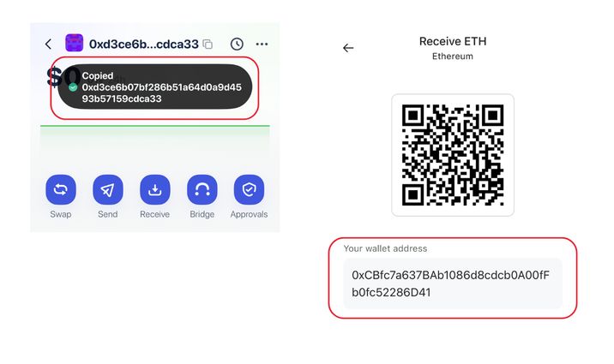Click the QR code image

(453, 155)
